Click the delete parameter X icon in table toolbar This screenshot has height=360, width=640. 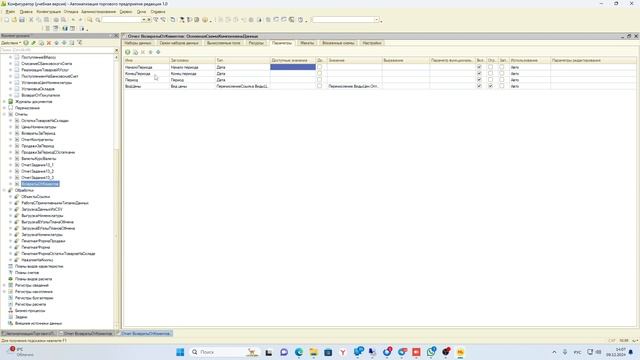(x=143, y=52)
